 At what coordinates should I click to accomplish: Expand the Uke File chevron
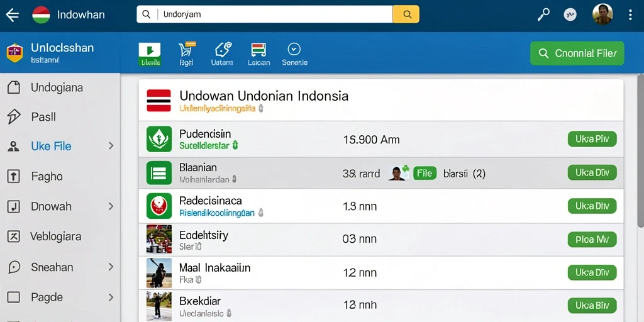pyautogui.click(x=111, y=146)
